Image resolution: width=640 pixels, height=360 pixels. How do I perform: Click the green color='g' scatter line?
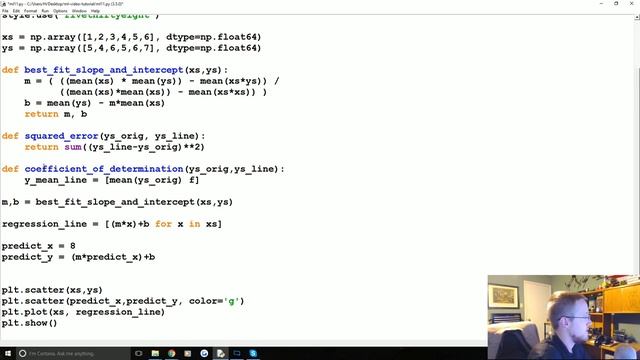click(x=123, y=301)
